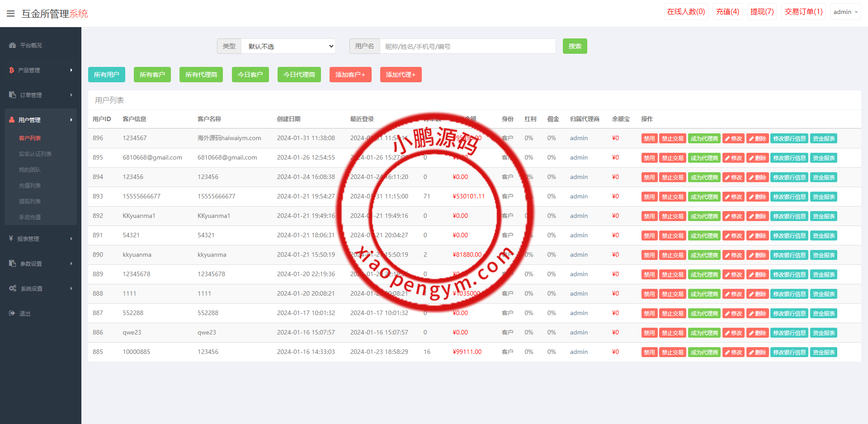Image resolution: width=868 pixels, height=424 pixels.
Task: Click the 在线人数(0) indicator
Action: [686, 12]
